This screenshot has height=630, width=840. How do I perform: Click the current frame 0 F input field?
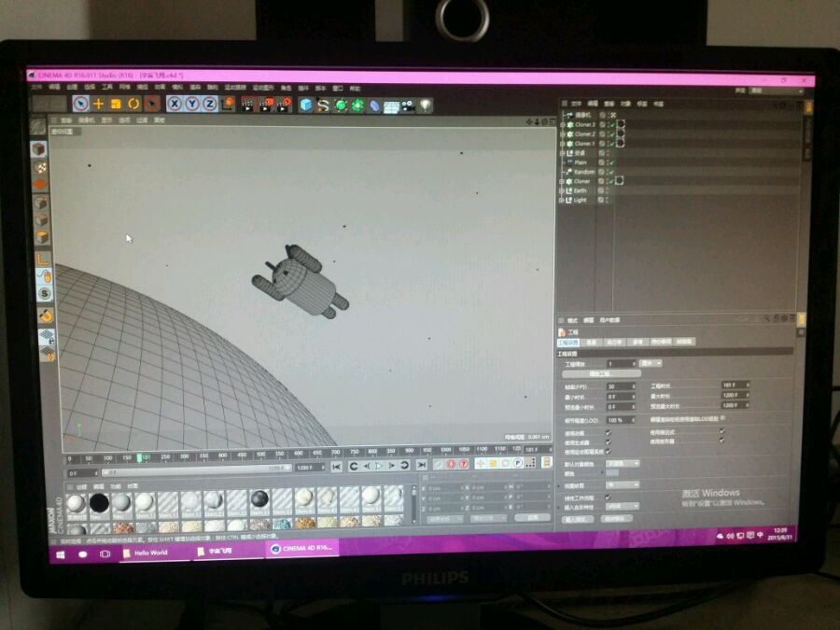82,473
